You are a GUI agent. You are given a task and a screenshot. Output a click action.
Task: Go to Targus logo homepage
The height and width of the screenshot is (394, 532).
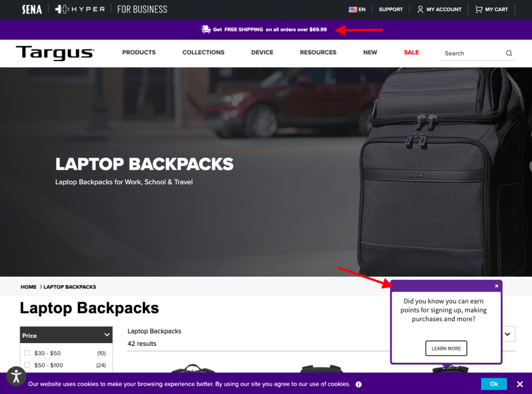tap(55, 53)
